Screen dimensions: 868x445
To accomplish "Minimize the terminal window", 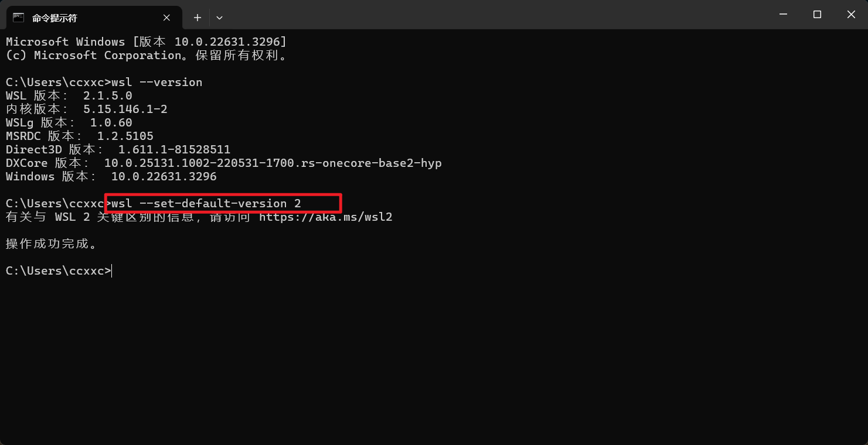I will tap(783, 15).
